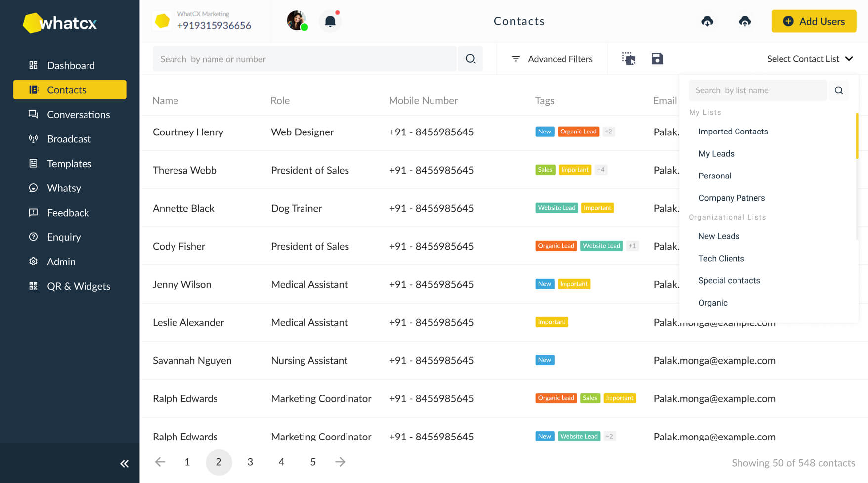868x483 pixels.
Task: Click the cloud upload icon
Action: 745,21
